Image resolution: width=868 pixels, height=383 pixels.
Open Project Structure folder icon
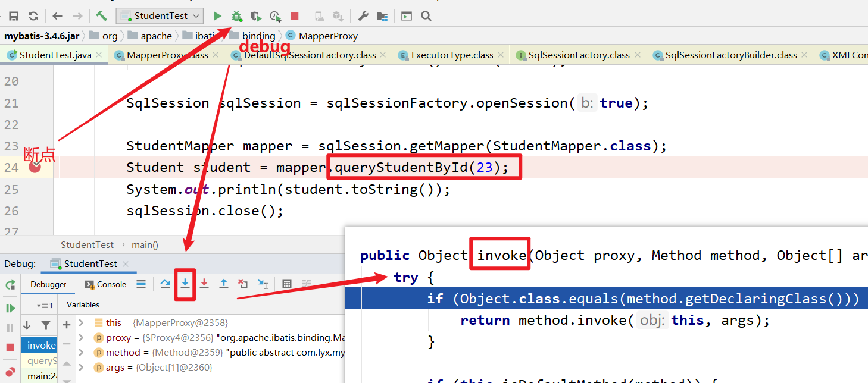(382, 16)
